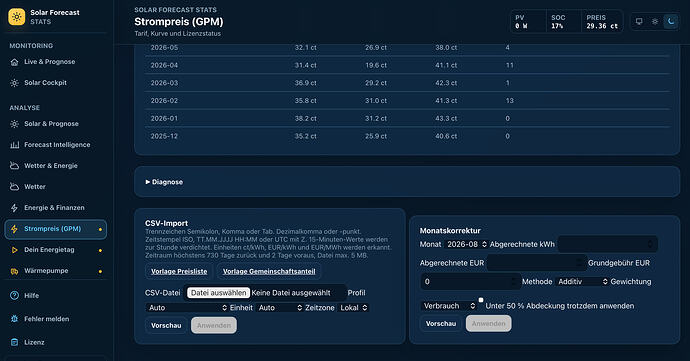Focus the Abgerechnete EUR input field

(x=536, y=263)
